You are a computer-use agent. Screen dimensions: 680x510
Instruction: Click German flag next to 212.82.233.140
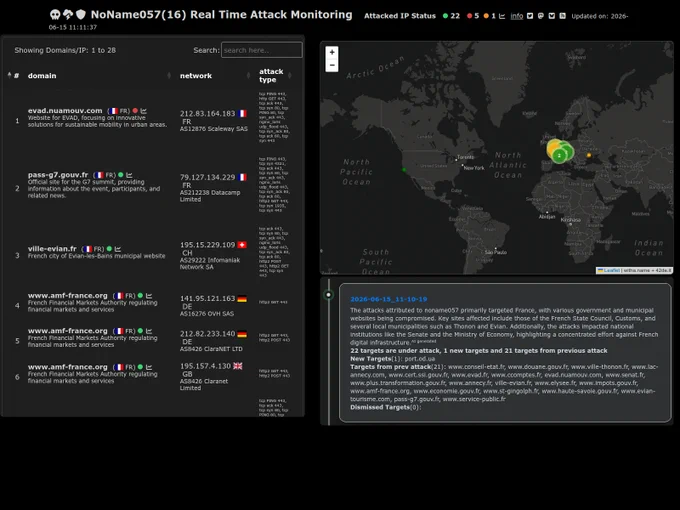click(242, 334)
